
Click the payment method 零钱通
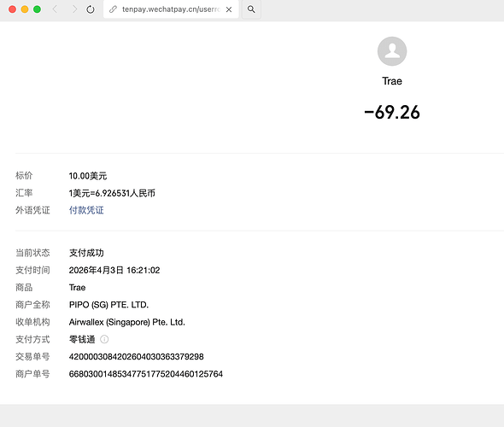(x=82, y=339)
